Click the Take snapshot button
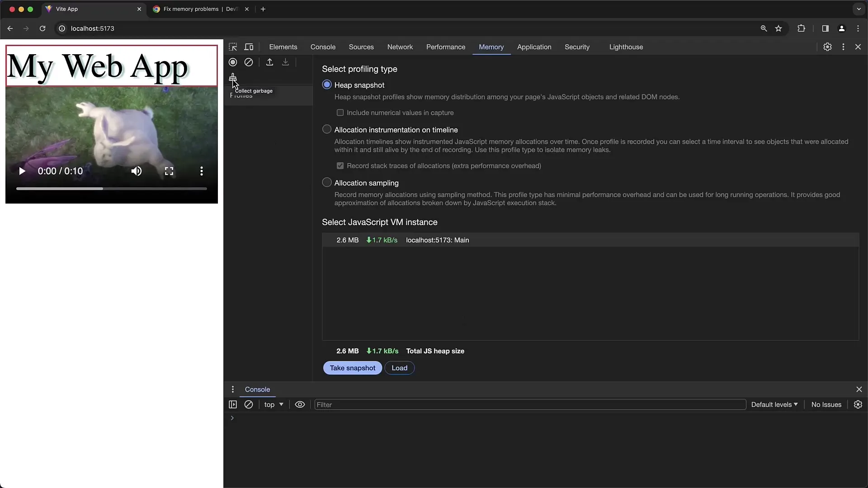The height and width of the screenshot is (488, 868). tap(352, 368)
